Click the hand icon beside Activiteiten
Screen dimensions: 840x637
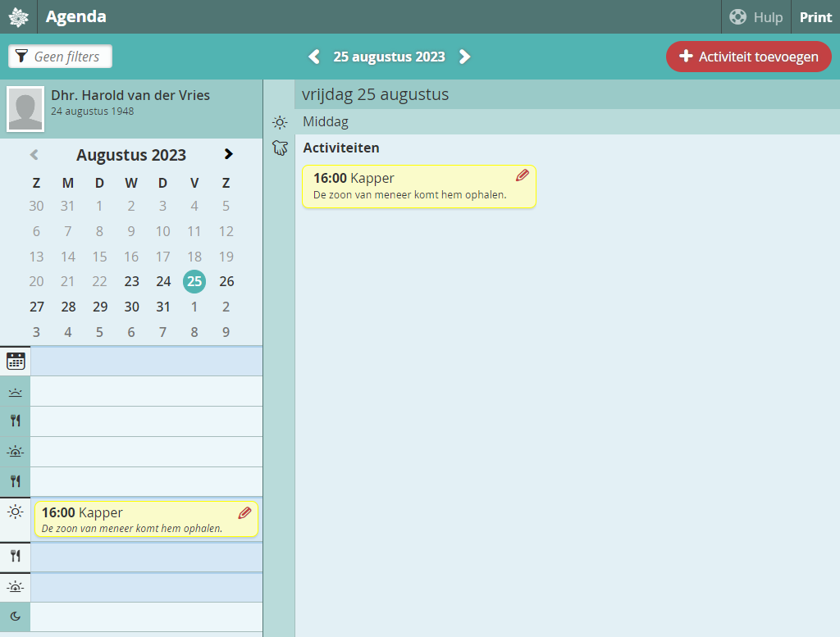(280, 148)
